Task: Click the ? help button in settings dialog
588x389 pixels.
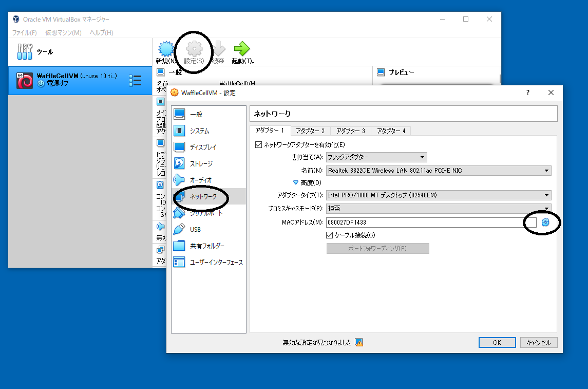Action: 528,92
